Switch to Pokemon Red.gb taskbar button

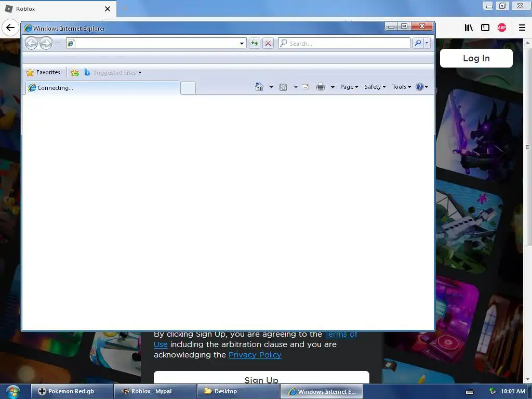tap(72, 391)
